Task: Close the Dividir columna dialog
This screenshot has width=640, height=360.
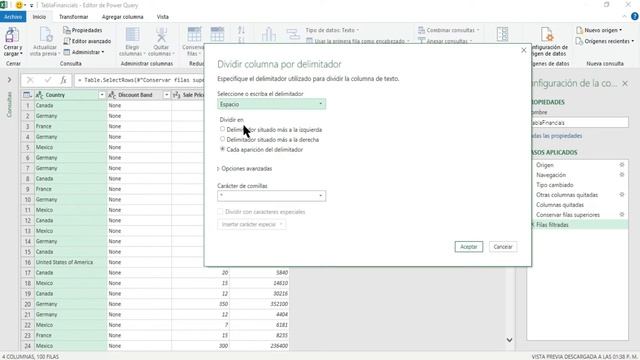Action: point(524,50)
